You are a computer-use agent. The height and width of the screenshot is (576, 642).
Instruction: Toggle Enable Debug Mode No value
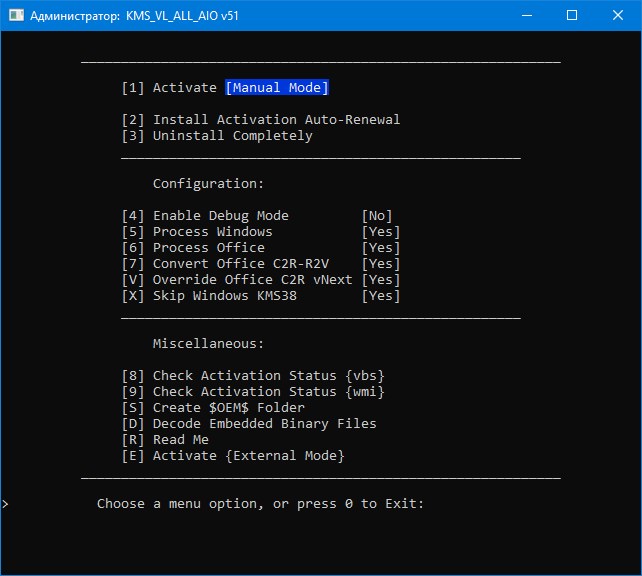(376, 216)
